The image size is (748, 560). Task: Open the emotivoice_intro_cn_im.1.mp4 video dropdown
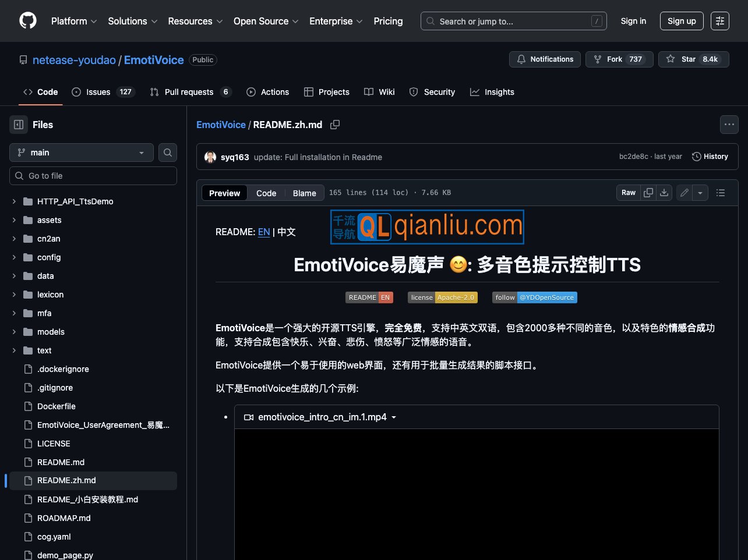pos(394,417)
